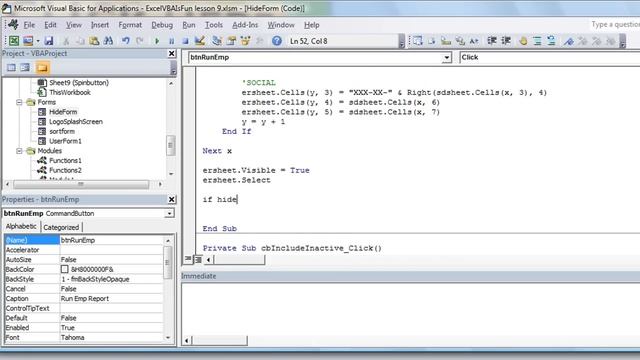Switch to the Categorized properties tab
This screenshot has height=360, width=640.
[x=61, y=227]
